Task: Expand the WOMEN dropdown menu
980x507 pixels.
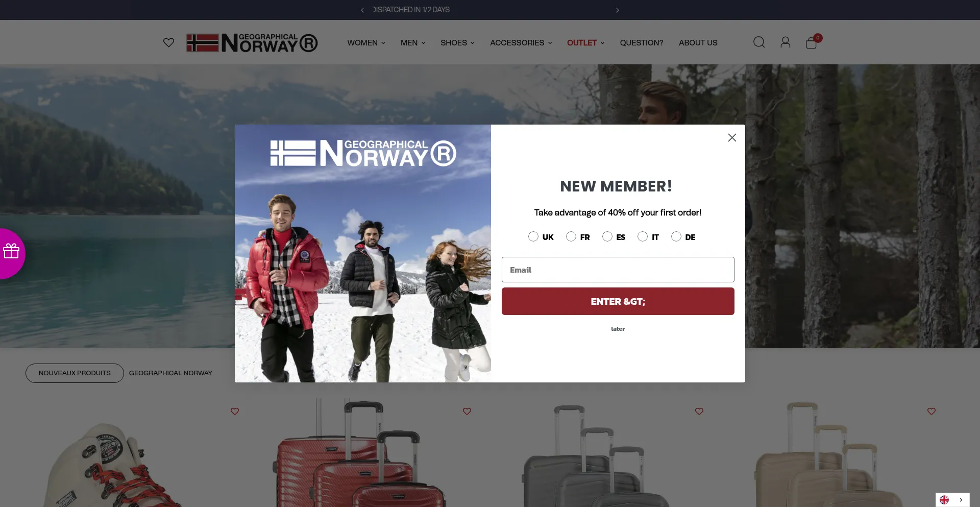Action: click(x=366, y=43)
